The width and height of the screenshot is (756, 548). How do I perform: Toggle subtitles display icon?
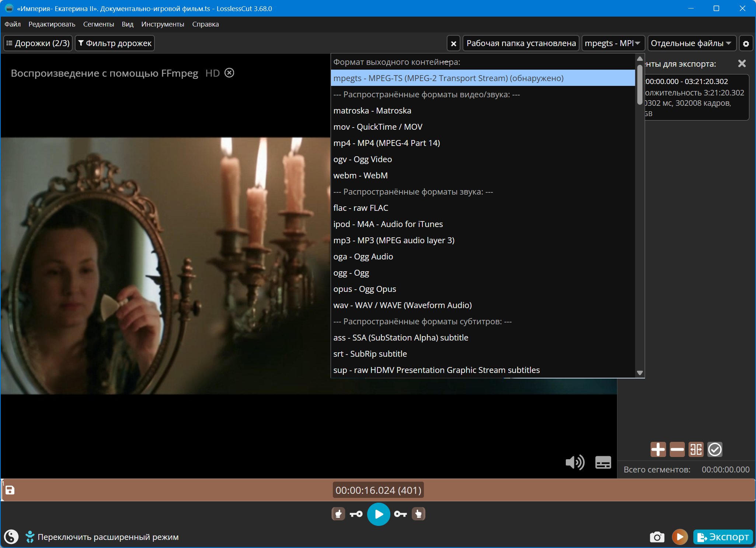point(603,462)
